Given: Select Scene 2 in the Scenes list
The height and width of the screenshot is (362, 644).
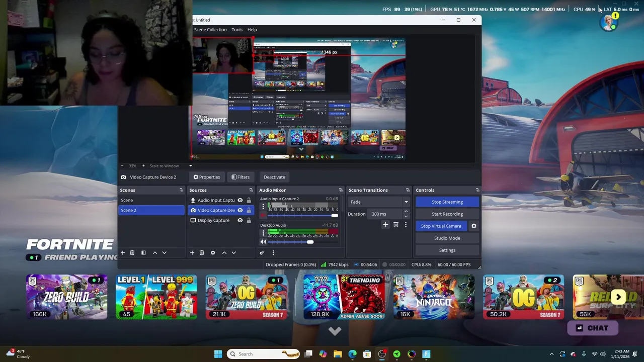Looking at the screenshot, I should 151,210.
